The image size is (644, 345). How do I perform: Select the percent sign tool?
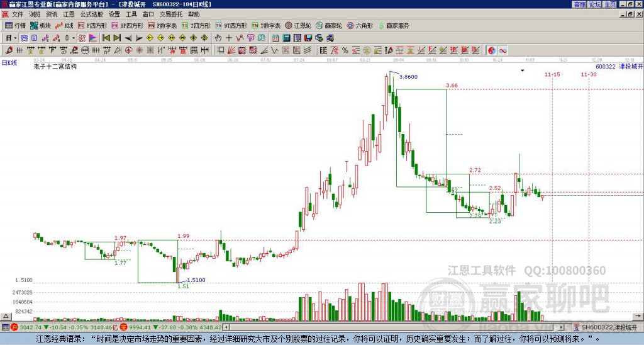coord(345,50)
